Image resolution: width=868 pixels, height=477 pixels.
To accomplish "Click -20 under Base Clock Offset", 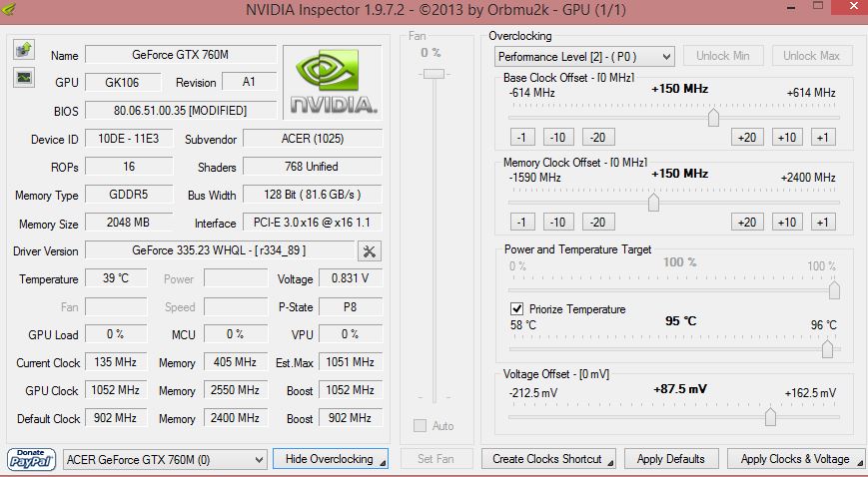I will (x=598, y=138).
